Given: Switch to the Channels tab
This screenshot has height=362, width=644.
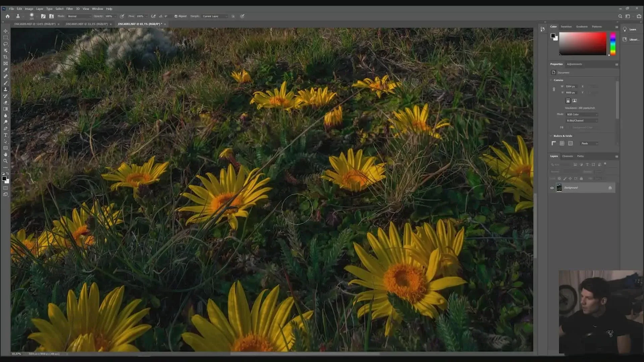Looking at the screenshot, I should click(568, 156).
